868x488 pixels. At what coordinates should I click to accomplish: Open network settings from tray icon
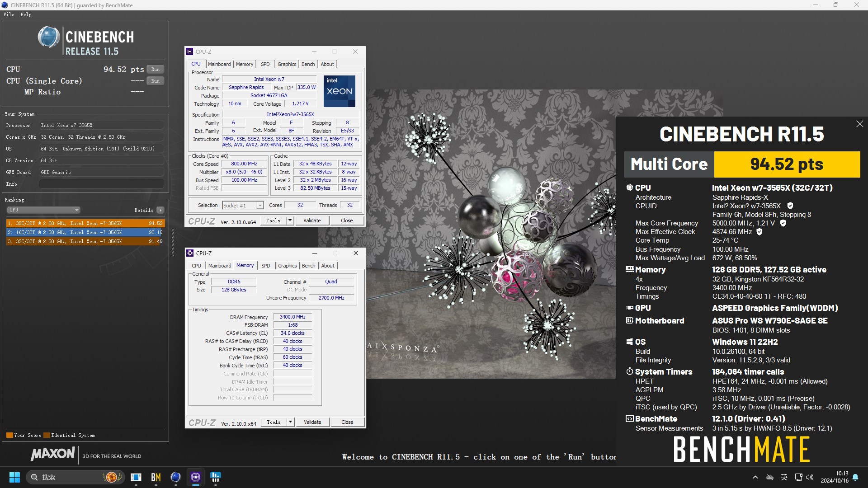click(x=798, y=477)
